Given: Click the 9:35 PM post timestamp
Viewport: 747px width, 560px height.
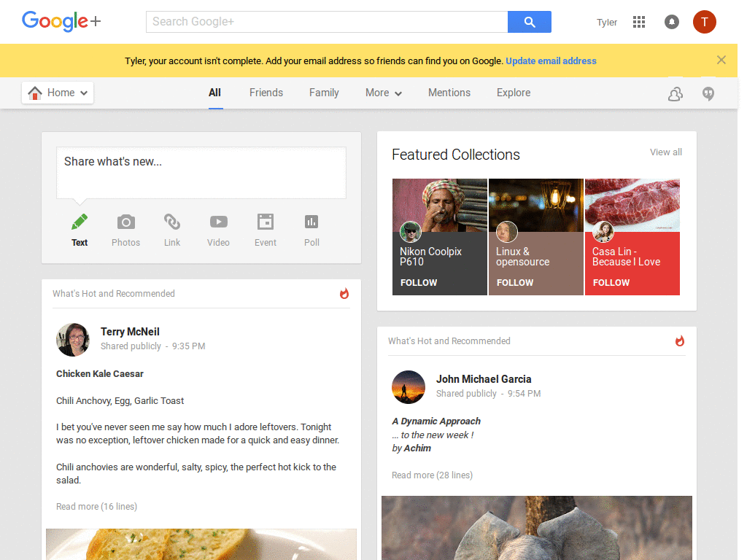Looking at the screenshot, I should 189,346.
